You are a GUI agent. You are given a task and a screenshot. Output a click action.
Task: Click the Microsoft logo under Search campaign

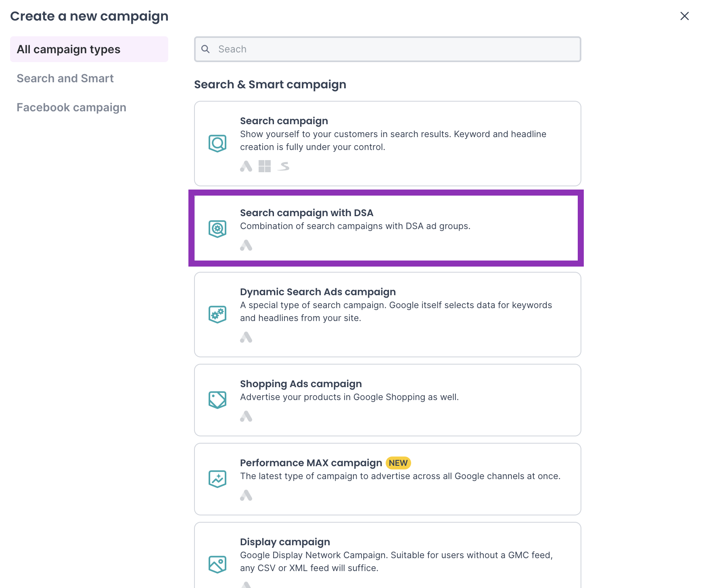[265, 166]
